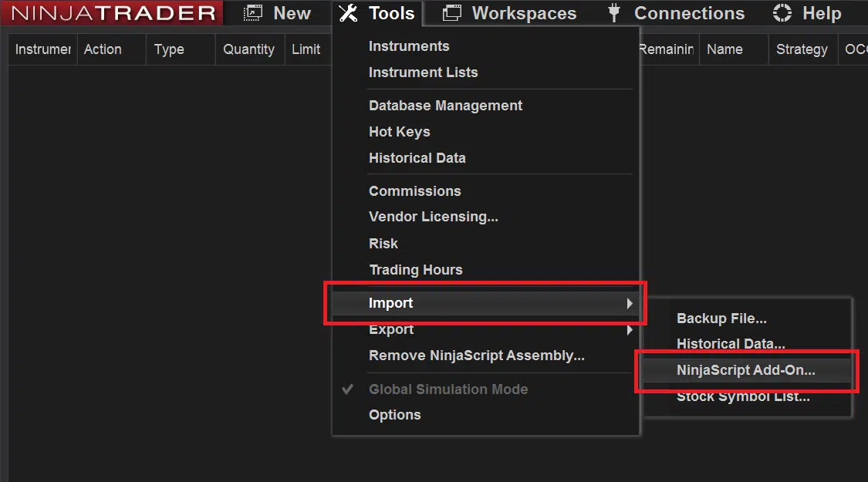Expand the Export submenu arrow

click(630, 330)
